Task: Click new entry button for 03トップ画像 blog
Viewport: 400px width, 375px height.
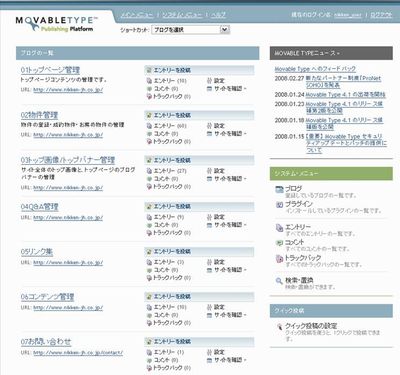Action: click(199, 160)
